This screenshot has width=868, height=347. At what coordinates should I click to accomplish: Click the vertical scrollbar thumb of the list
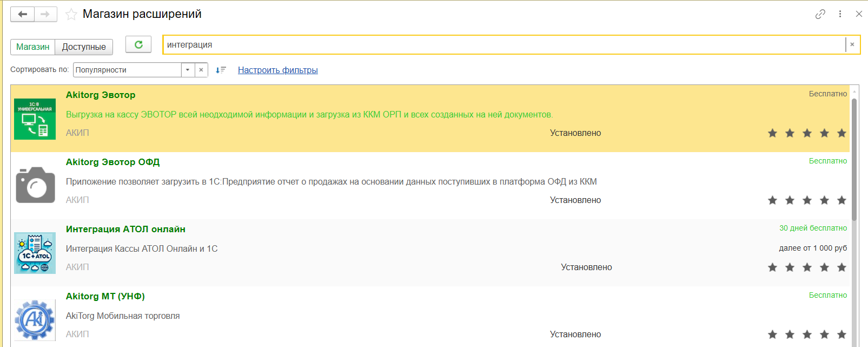tap(854, 160)
